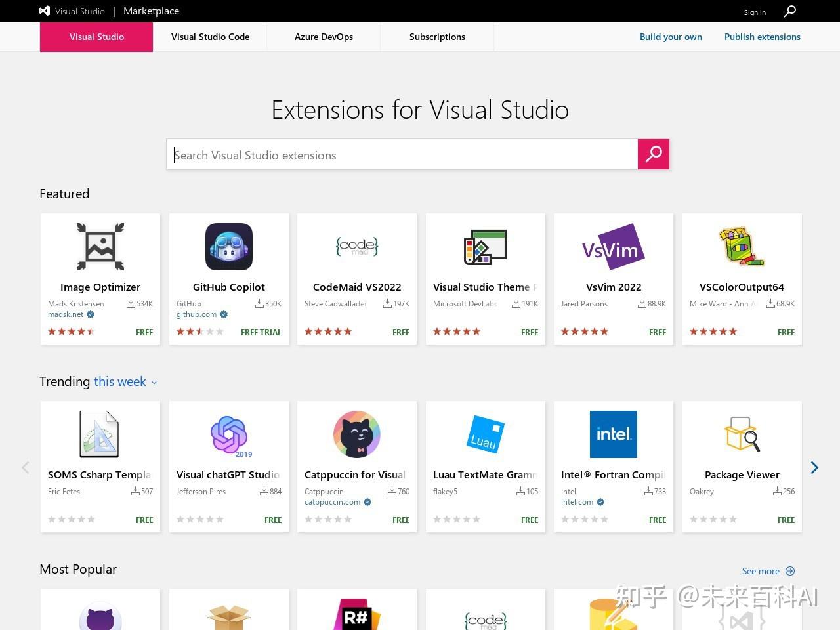Click the See more link

761,571
